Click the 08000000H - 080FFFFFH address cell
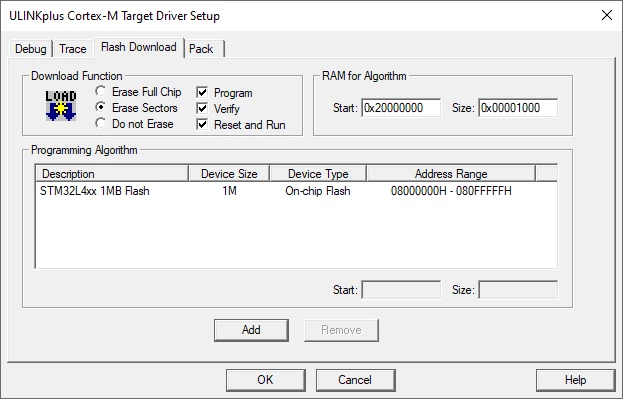The width and height of the screenshot is (623, 399). (451, 191)
